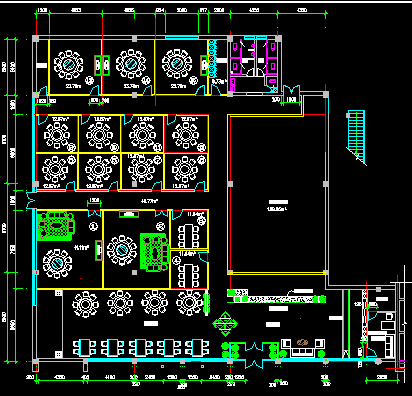The image size is (412, 396).
Task: Select the lobby sofa set with brown coffee table
Action: point(303,348)
